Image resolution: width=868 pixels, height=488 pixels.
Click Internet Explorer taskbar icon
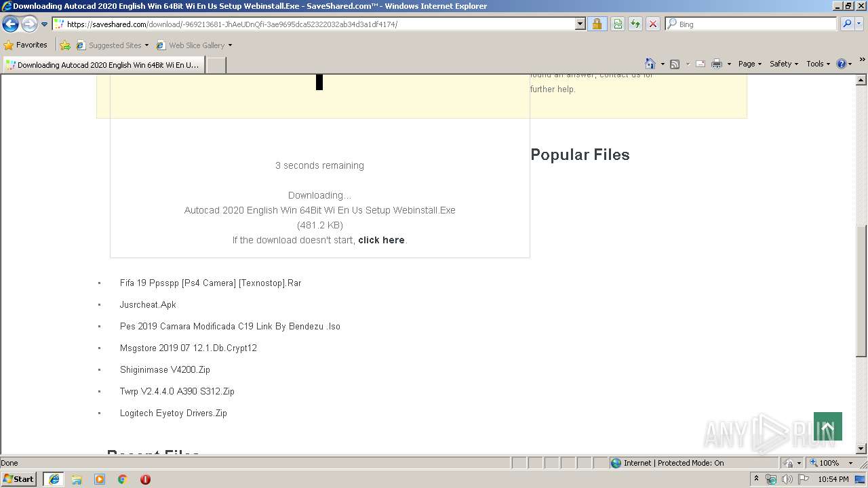click(54, 479)
